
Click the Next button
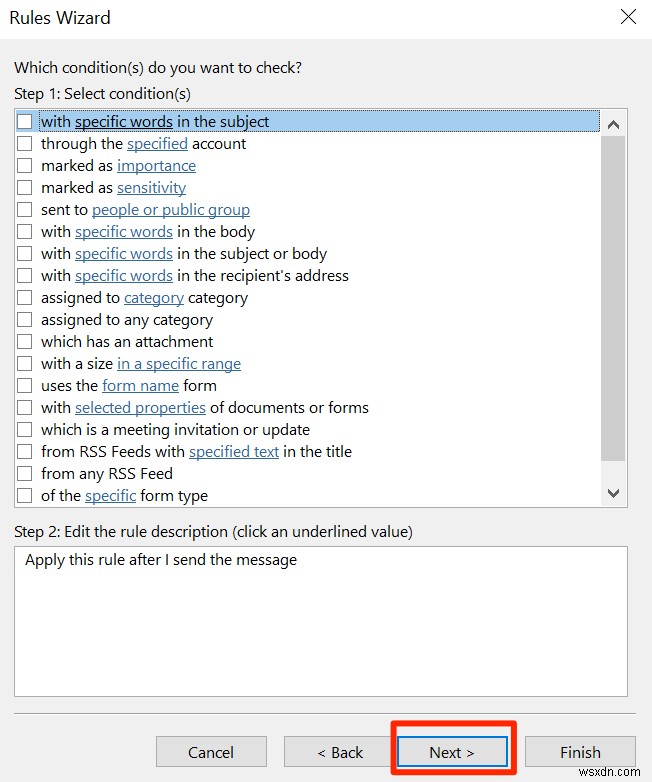(452, 752)
